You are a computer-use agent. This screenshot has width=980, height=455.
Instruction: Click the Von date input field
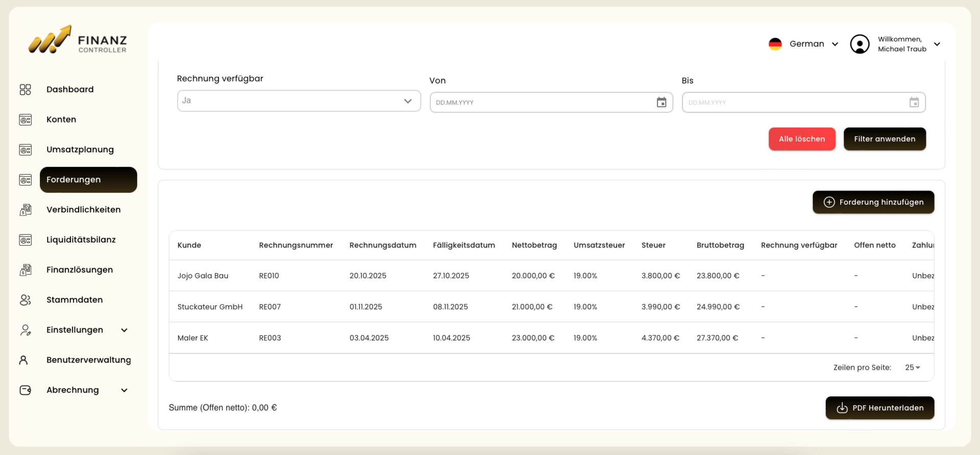click(x=541, y=103)
